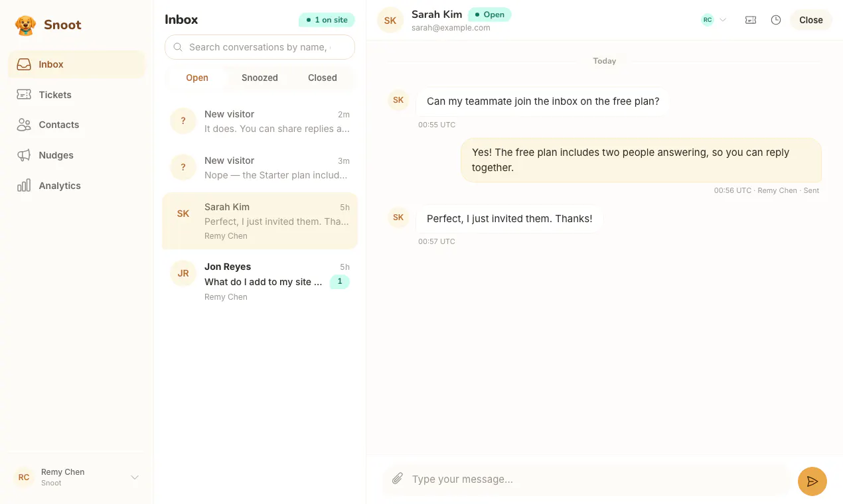The width and height of the screenshot is (843, 504).
Task: Click the sarah@example.com email address
Action: [x=451, y=28]
